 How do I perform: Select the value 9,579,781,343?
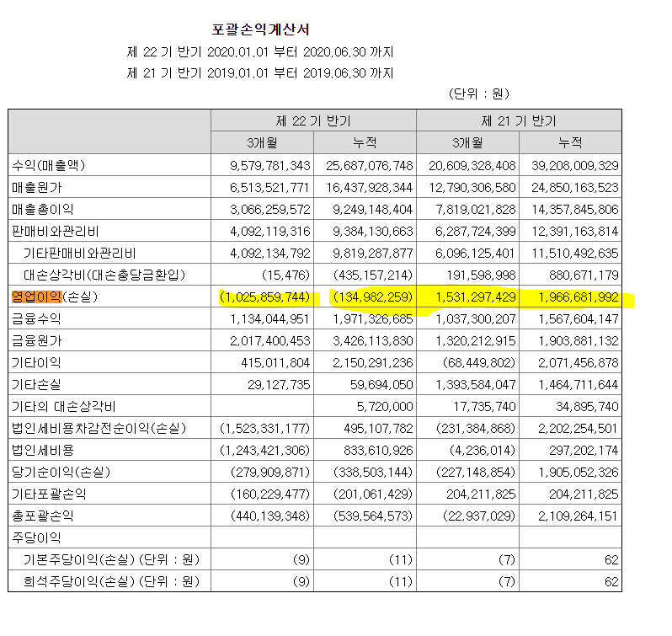[x=269, y=165]
